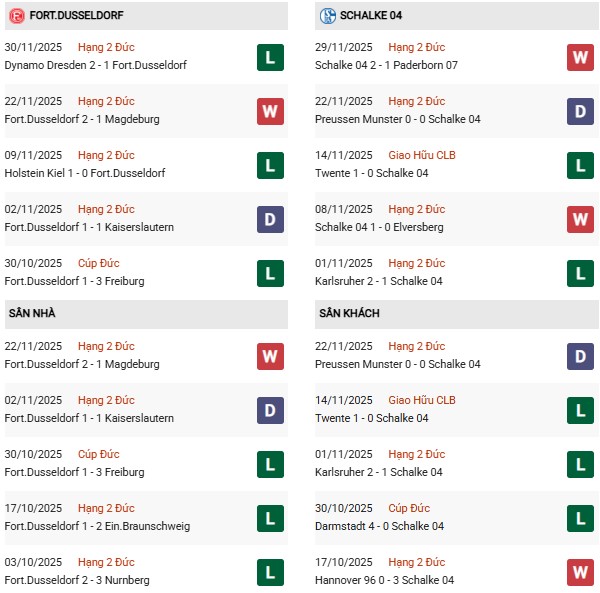Viewport: 600px width, 593px height.
Task: Click the W badge for Schalke-Paderborn match
Action: click(580, 57)
